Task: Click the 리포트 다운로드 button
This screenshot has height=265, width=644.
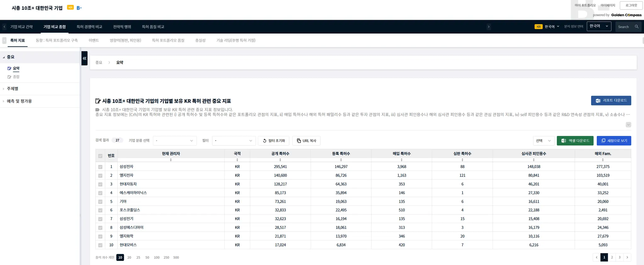Action: pyautogui.click(x=611, y=100)
